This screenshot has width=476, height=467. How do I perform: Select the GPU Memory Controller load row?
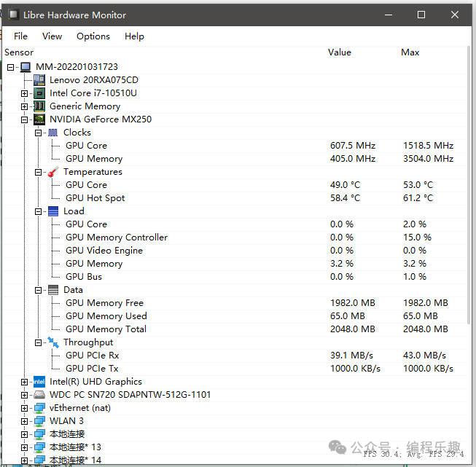point(234,238)
